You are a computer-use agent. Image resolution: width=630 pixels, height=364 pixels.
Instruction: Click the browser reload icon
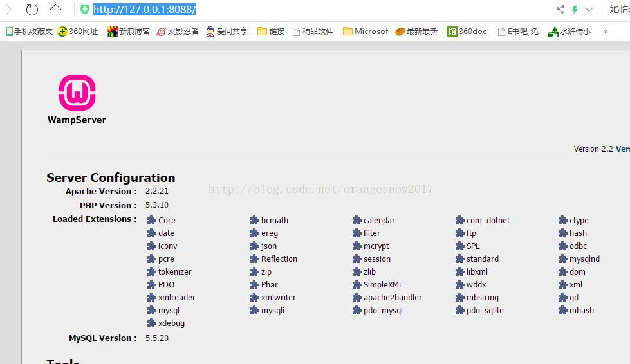pyautogui.click(x=32, y=9)
